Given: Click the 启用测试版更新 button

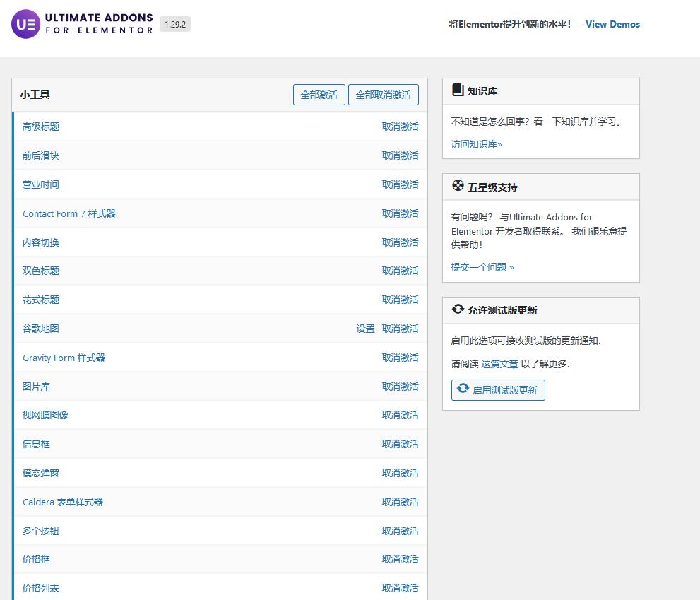Looking at the screenshot, I should tap(498, 390).
